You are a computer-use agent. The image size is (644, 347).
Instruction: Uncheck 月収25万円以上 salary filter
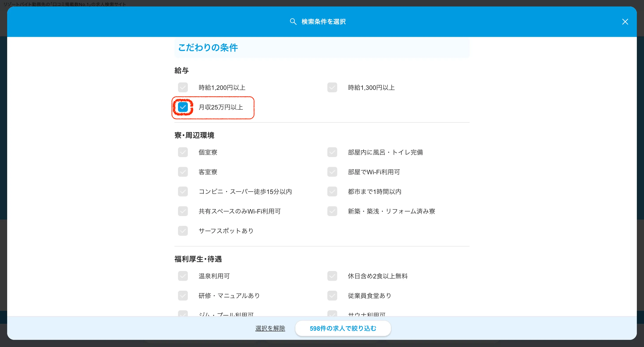183,107
